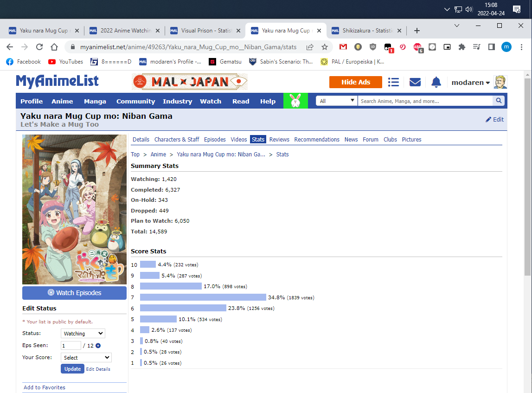Open the YouTubes bookmark
This screenshot has width=532, height=393.
[x=65, y=62]
